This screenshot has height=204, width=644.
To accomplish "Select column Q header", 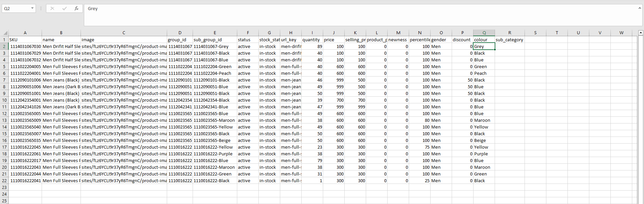I will coord(484,33).
